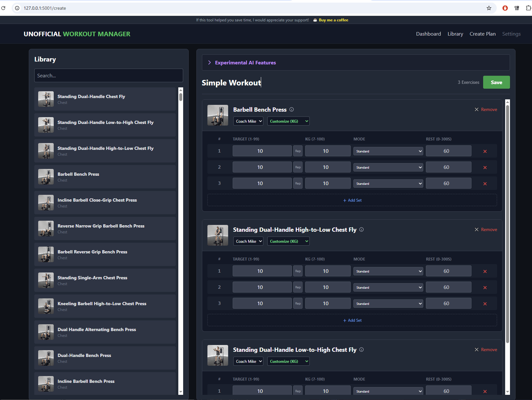Click the info icon beside Barbell Bench Press
This screenshot has width=532, height=400.
click(x=292, y=109)
